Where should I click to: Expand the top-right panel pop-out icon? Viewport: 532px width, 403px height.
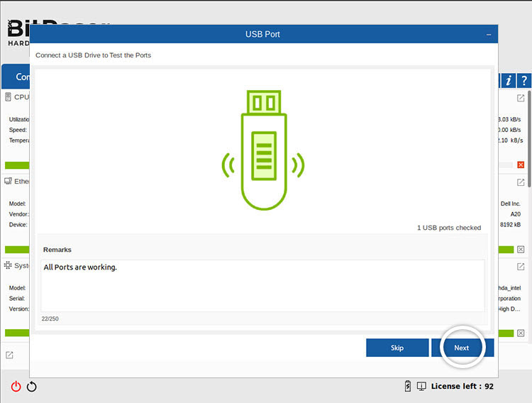pyautogui.click(x=521, y=98)
